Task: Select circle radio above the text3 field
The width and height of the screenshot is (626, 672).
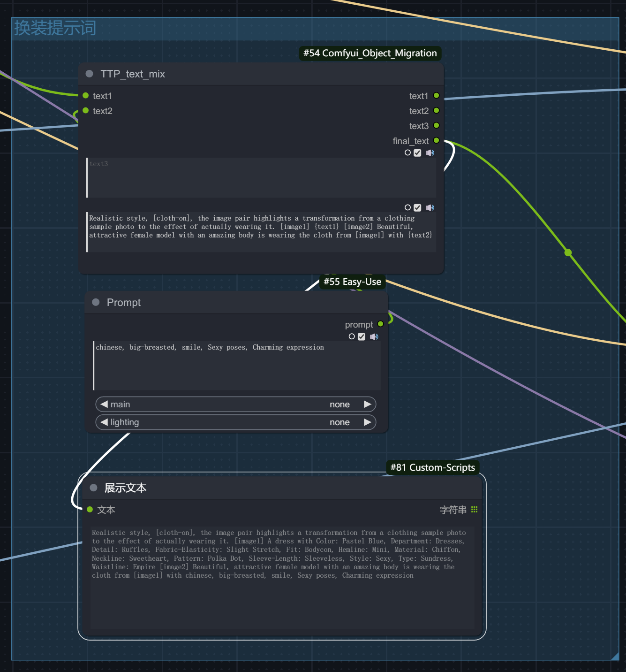Action: (x=407, y=153)
